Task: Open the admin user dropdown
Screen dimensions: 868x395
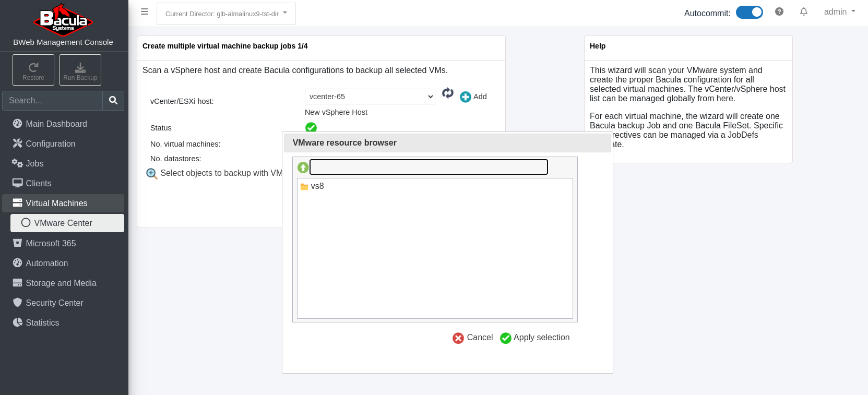Action: point(839,11)
